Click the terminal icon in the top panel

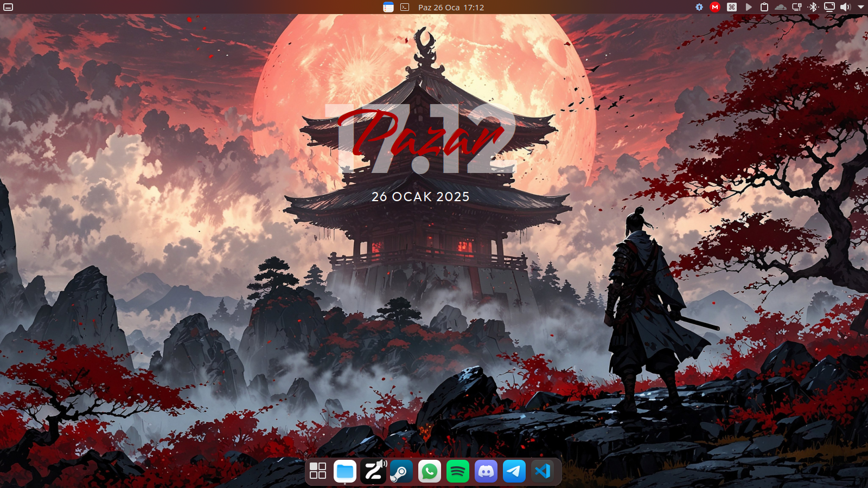point(405,7)
